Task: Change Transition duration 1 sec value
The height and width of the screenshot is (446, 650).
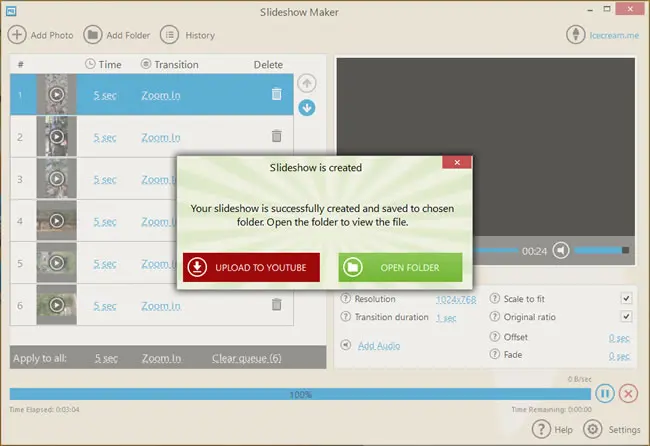Action: 446,318
